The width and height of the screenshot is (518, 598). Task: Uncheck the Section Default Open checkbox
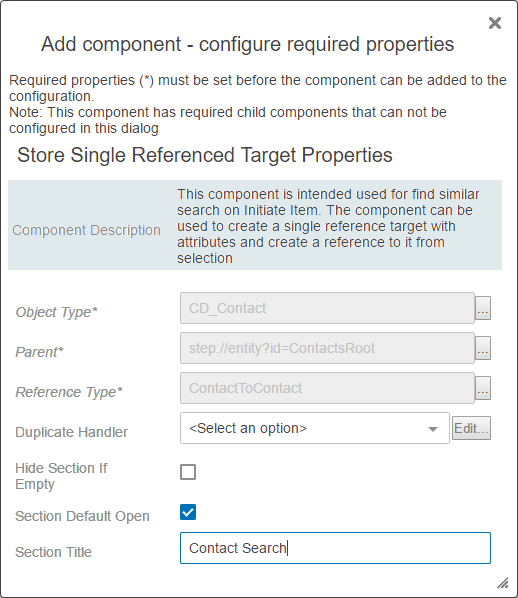coord(188,512)
